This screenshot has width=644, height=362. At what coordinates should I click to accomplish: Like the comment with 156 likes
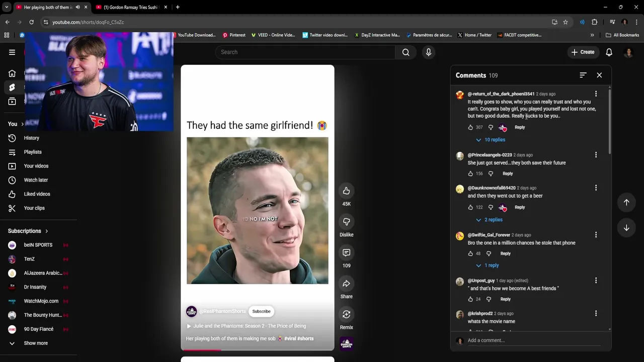pyautogui.click(x=470, y=174)
